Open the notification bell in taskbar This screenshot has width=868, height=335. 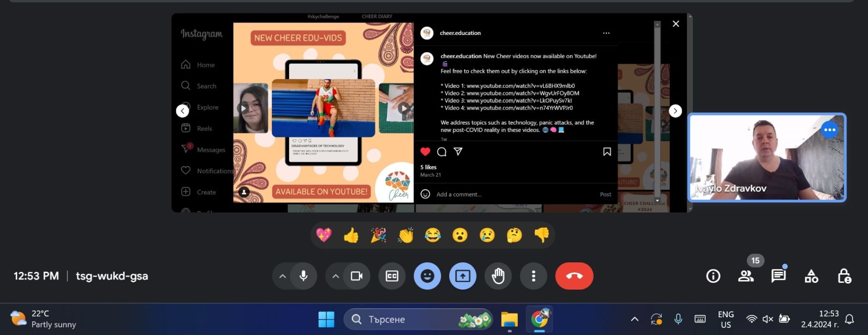[x=849, y=319]
